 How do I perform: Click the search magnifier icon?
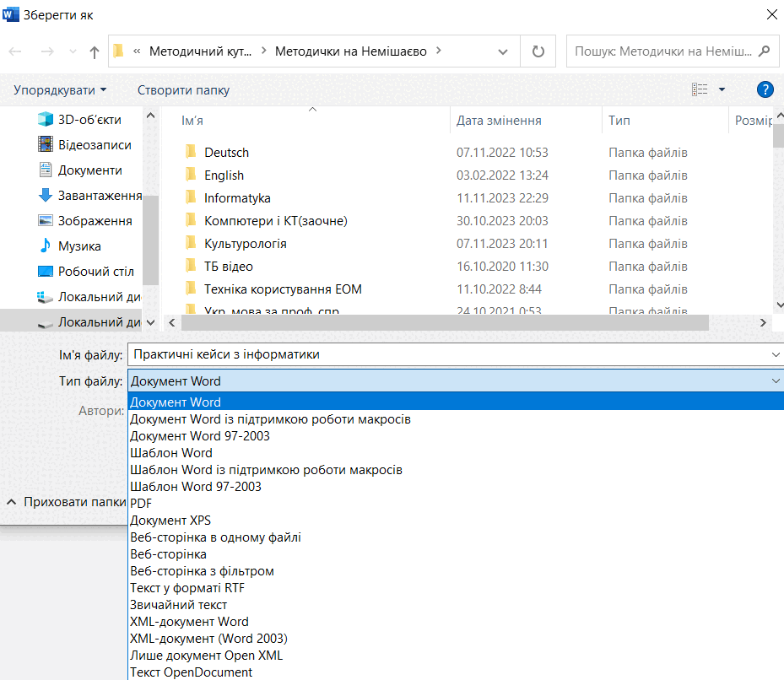click(x=764, y=51)
